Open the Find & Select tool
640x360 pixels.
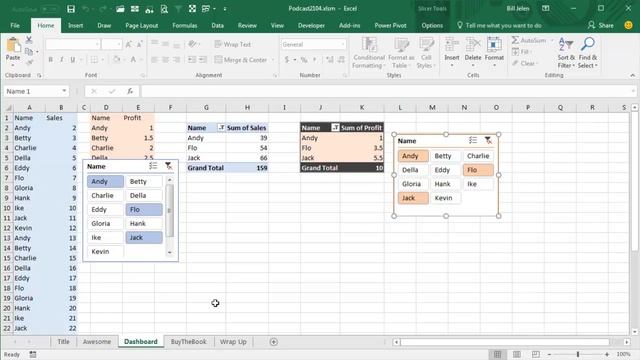tap(587, 53)
